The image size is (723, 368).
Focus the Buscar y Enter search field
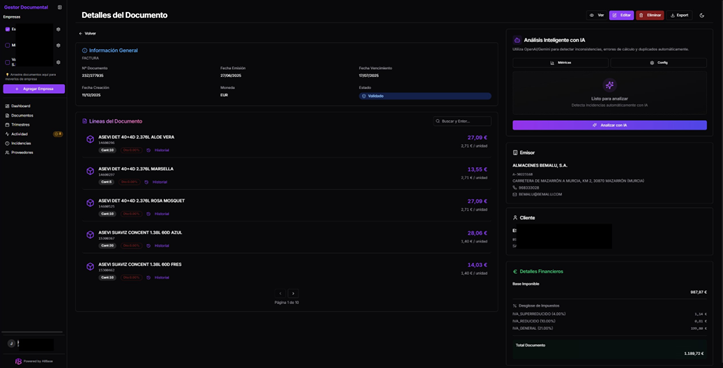(x=462, y=121)
